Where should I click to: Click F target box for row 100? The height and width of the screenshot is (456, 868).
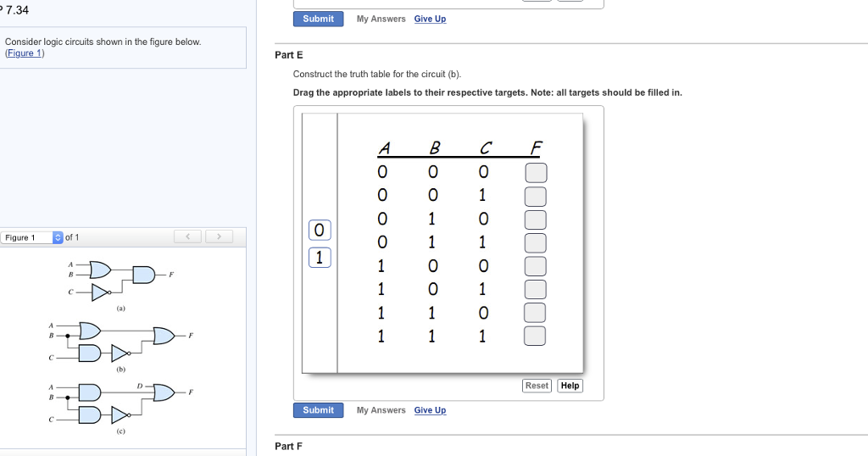[x=535, y=267]
